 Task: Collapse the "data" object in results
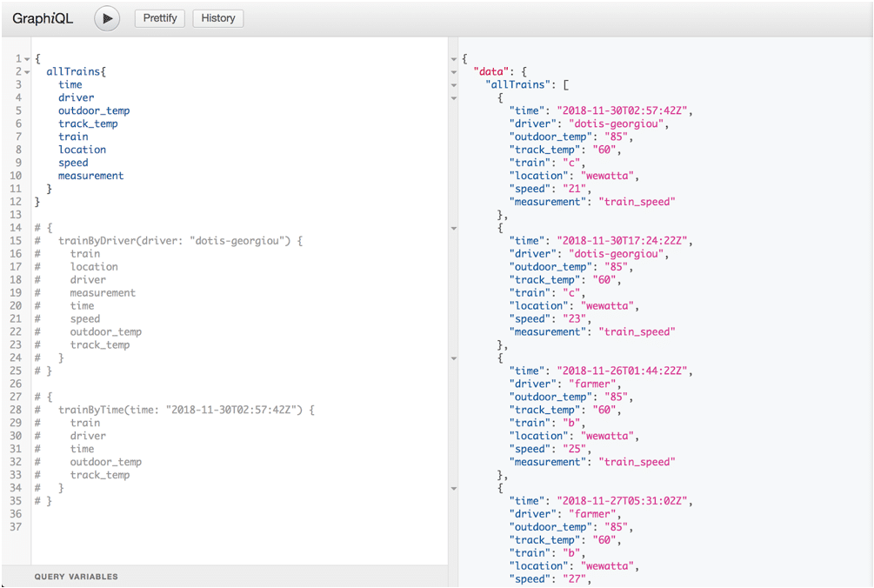(453, 72)
